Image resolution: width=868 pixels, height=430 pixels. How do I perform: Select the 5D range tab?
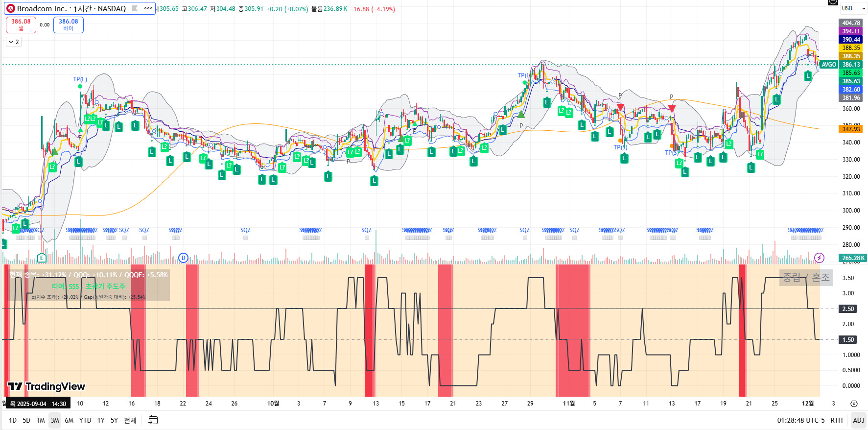[x=26, y=420]
